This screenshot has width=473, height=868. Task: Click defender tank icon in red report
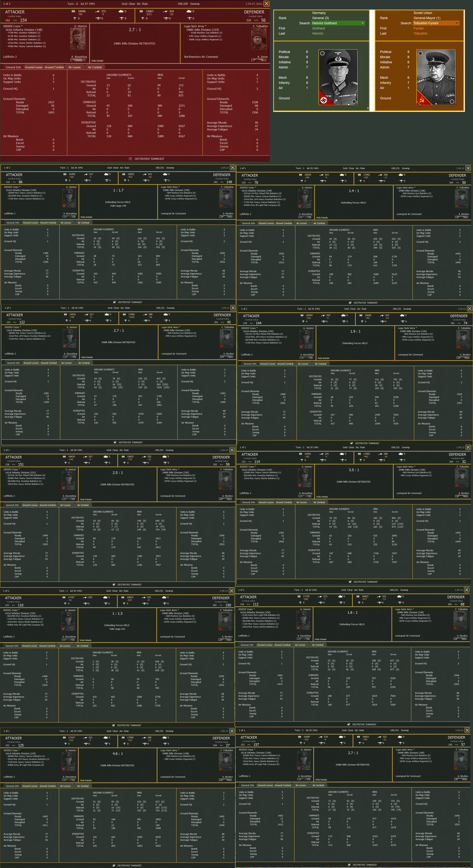point(189,11)
